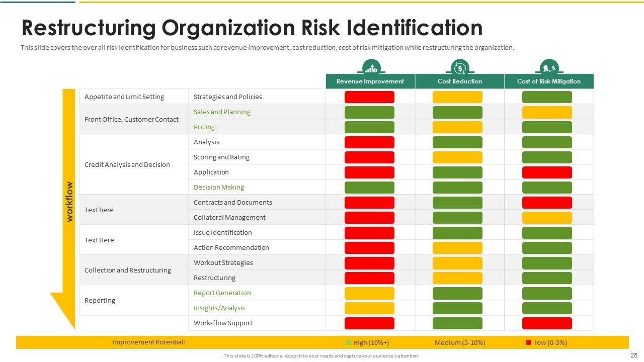Click the green High (10%+) legend square
This screenshot has width=644, height=362.
(348, 342)
